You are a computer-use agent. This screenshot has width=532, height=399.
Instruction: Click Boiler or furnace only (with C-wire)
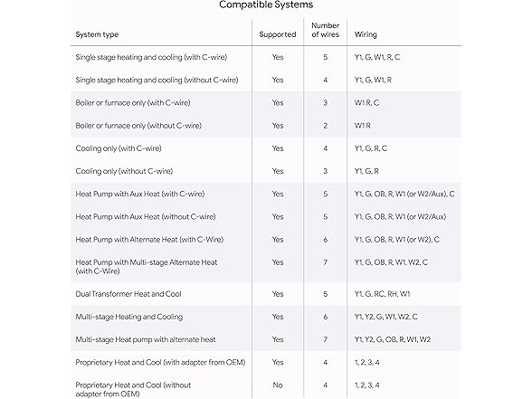[133, 103]
